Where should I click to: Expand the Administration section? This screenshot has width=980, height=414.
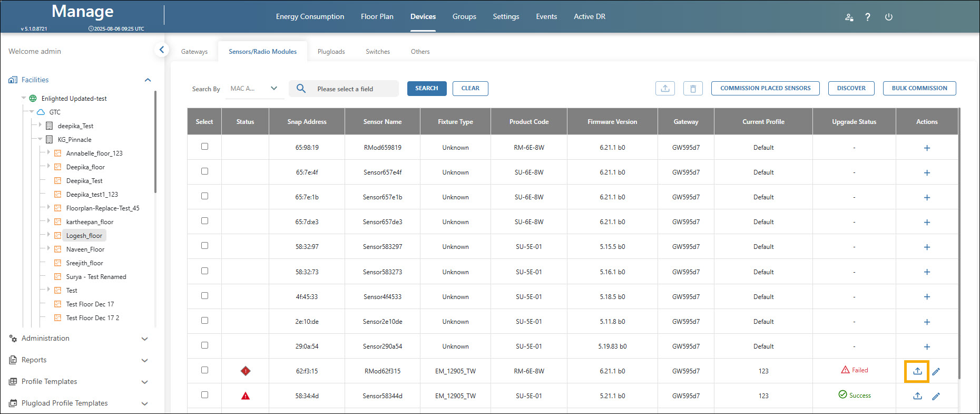point(145,339)
